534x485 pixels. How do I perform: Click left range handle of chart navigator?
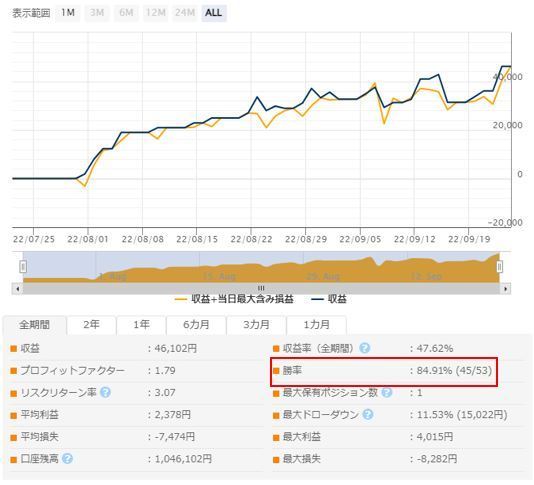(23, 266)
